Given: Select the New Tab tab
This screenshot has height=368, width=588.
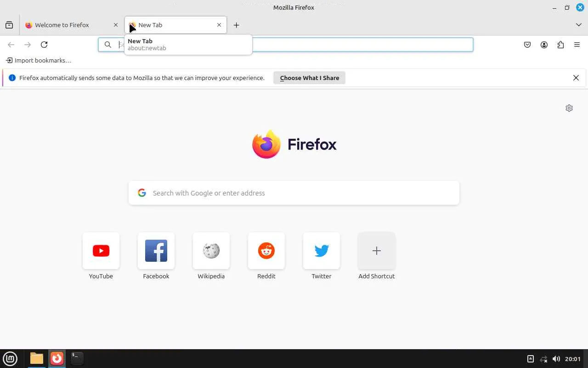Looking at the screenshot, I should (175, 25).
